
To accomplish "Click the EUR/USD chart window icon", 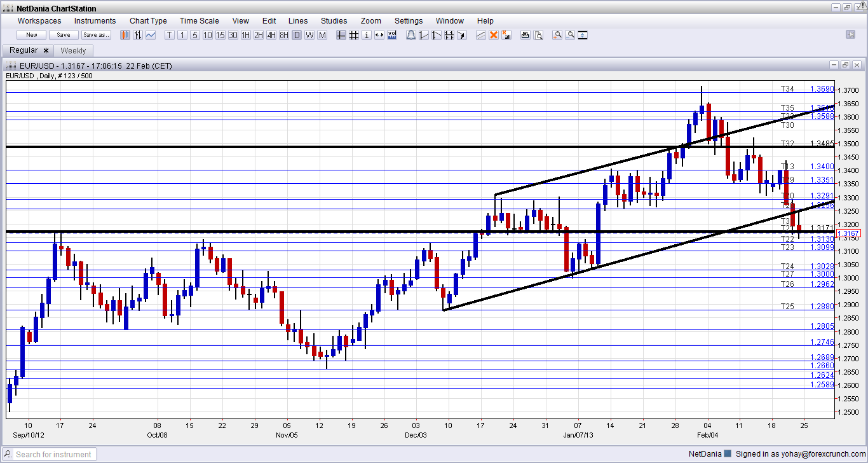I will tap(11, 66).
